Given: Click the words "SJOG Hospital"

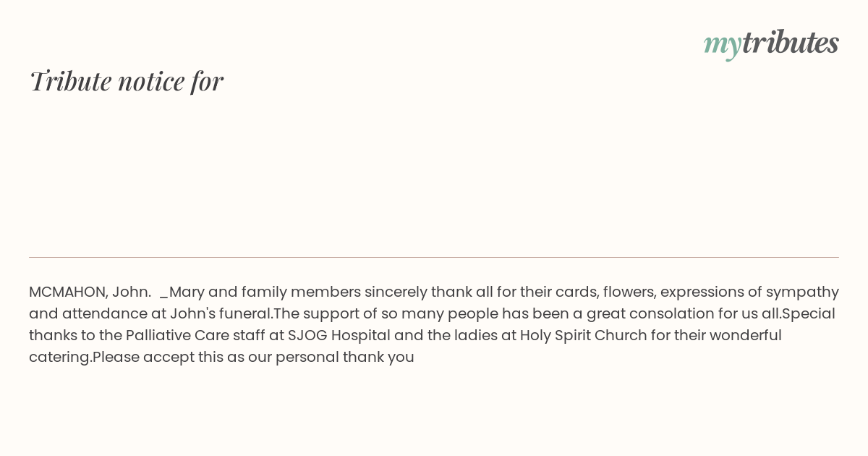Looking at the screenshot, I should coord(339,335).
